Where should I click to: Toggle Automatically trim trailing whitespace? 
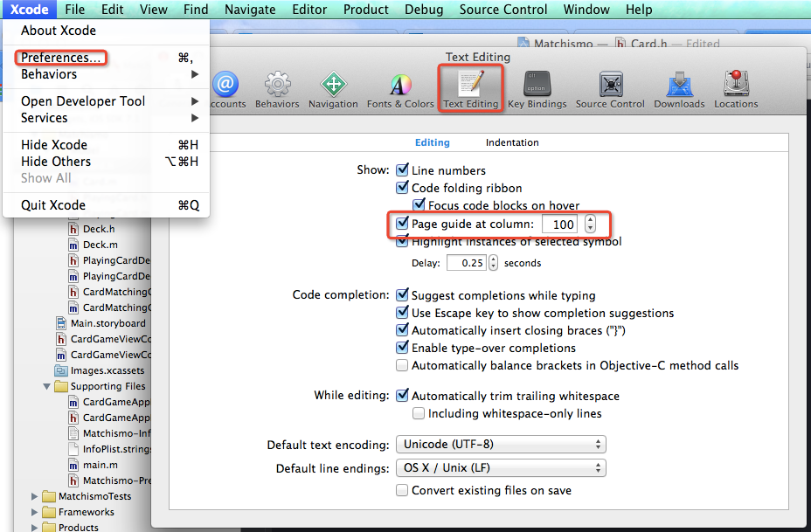click(402, 396)
